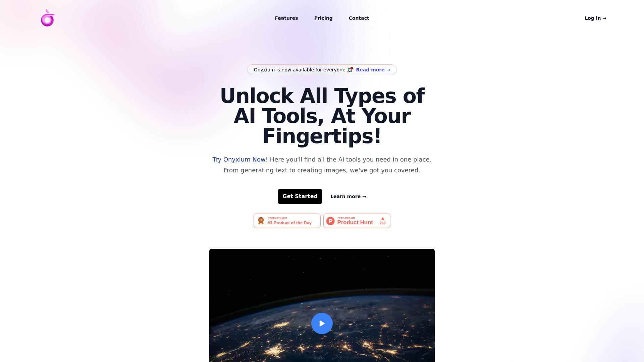
Task: Expand the Featured on Product Hunt details
Action: [x=357, y=221]
